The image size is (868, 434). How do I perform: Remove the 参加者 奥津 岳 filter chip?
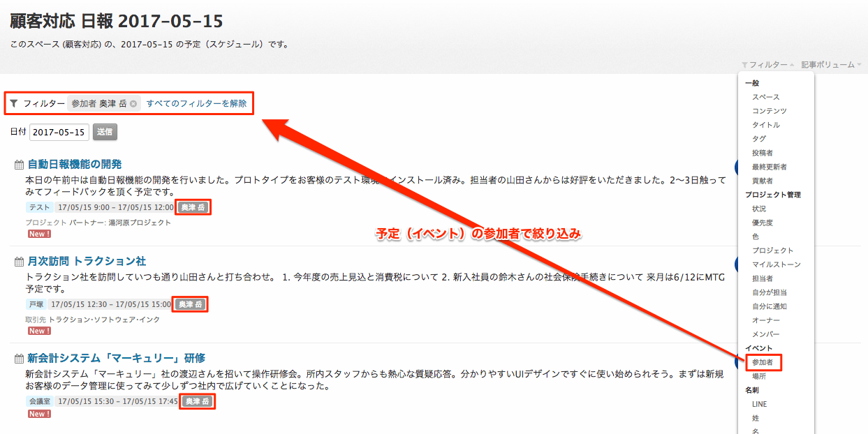tap(133, 104)
